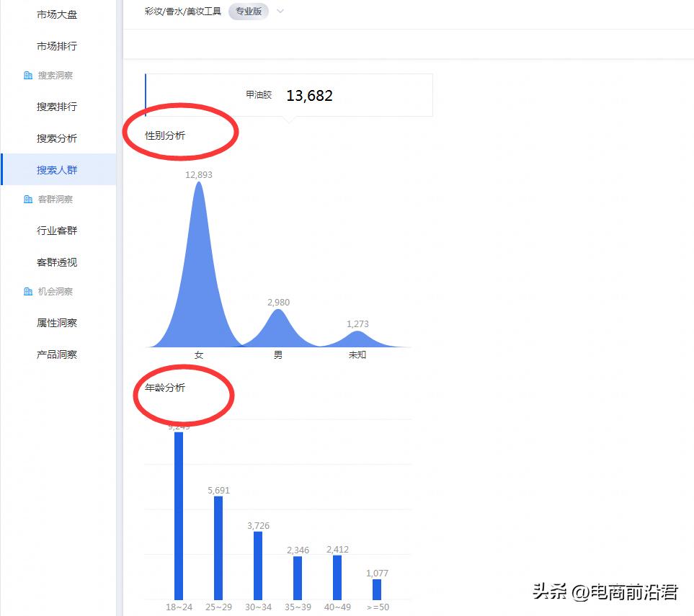This screenshot has width=694, height=616.
Task: Click the 专业版 badge
Action: pyautogui.click(x=248, y=11)
